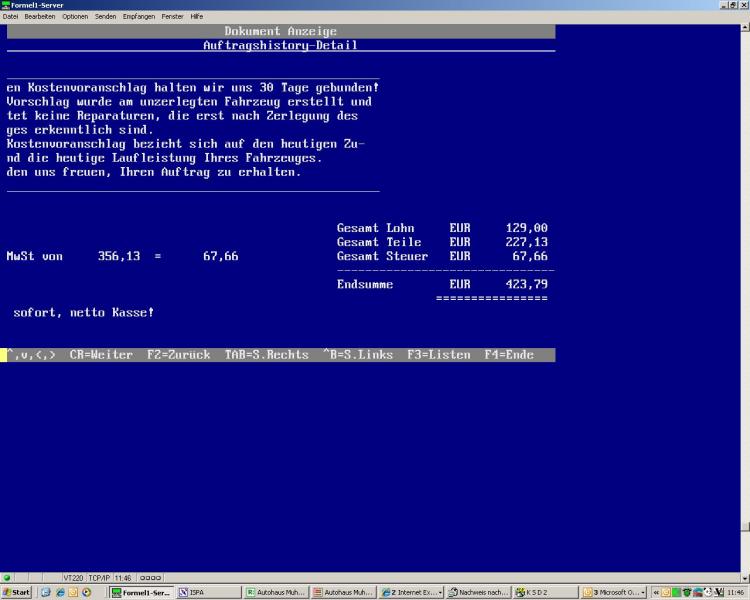
Task: Launch Internet Explorer from Quick Launch
Action: 59,592
